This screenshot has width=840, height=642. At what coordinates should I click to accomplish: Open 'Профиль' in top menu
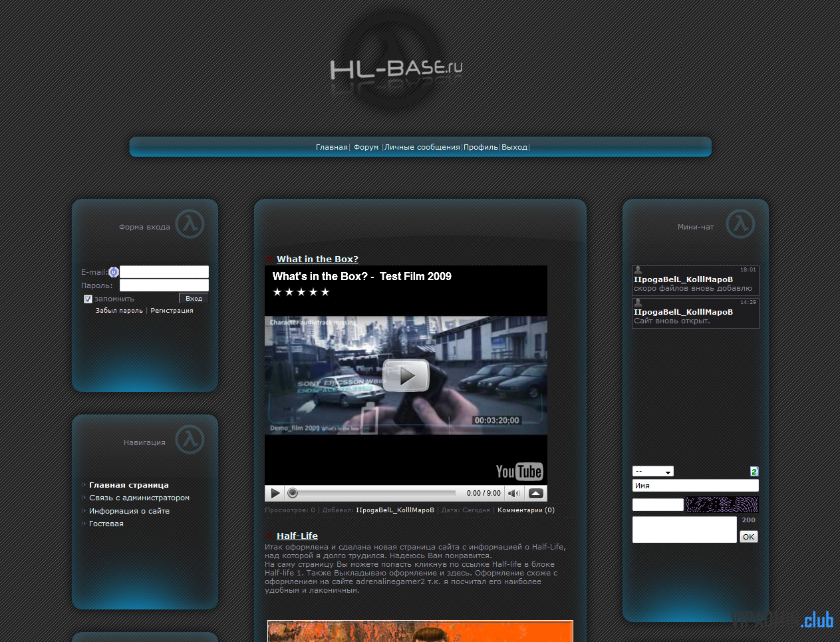click(481, 147)
